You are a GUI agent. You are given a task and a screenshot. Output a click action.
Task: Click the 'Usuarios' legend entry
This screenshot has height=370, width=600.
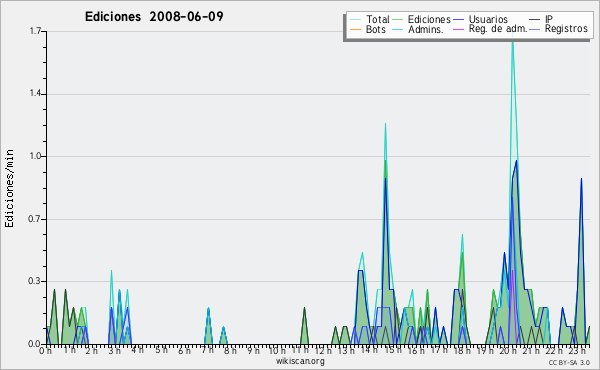click(481, 19)
